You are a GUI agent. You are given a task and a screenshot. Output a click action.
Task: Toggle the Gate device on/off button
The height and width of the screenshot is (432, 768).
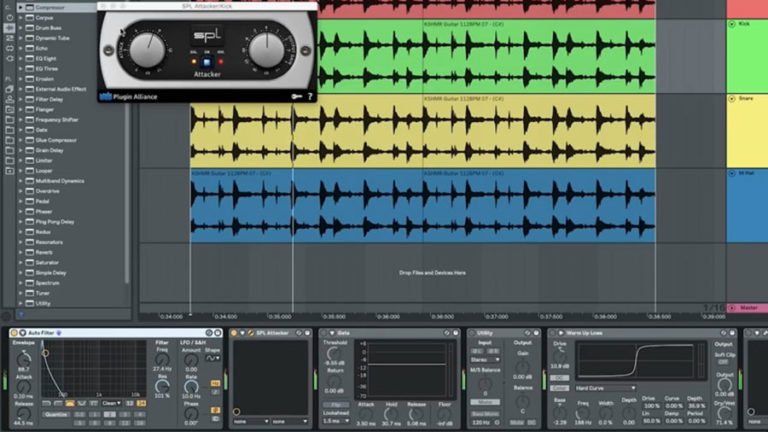tap(329, 332)
